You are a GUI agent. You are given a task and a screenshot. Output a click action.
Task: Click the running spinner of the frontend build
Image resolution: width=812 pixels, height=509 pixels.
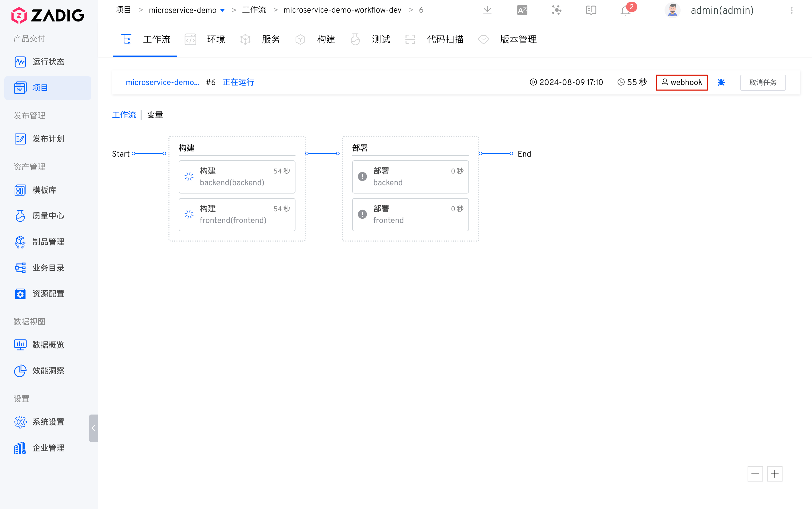[189, 214]
